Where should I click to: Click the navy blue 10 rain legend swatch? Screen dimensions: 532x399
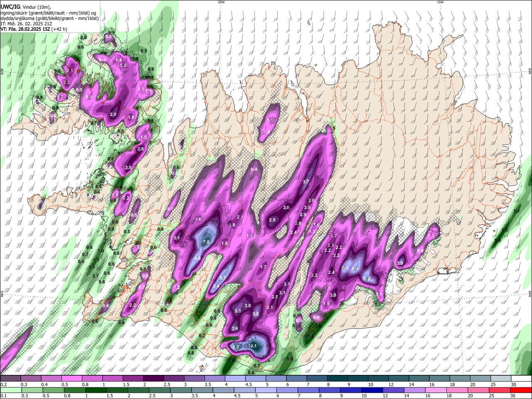point(372,390)
